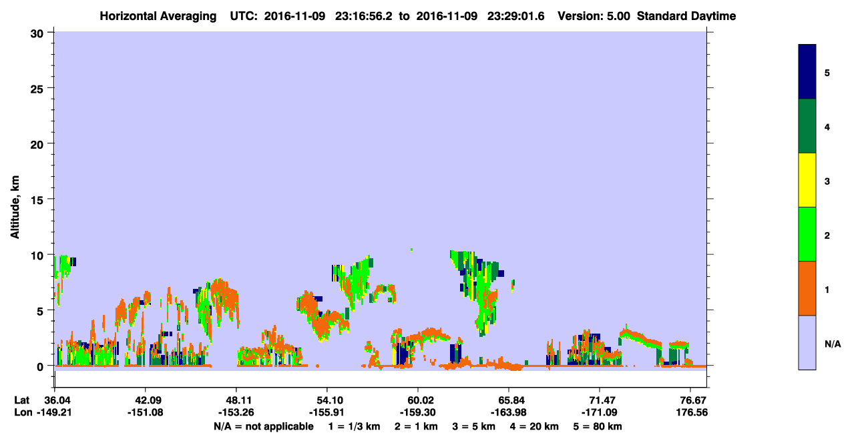Click the longitude value '-159.30'
This screenshot has width=868, height=445.
418,412
